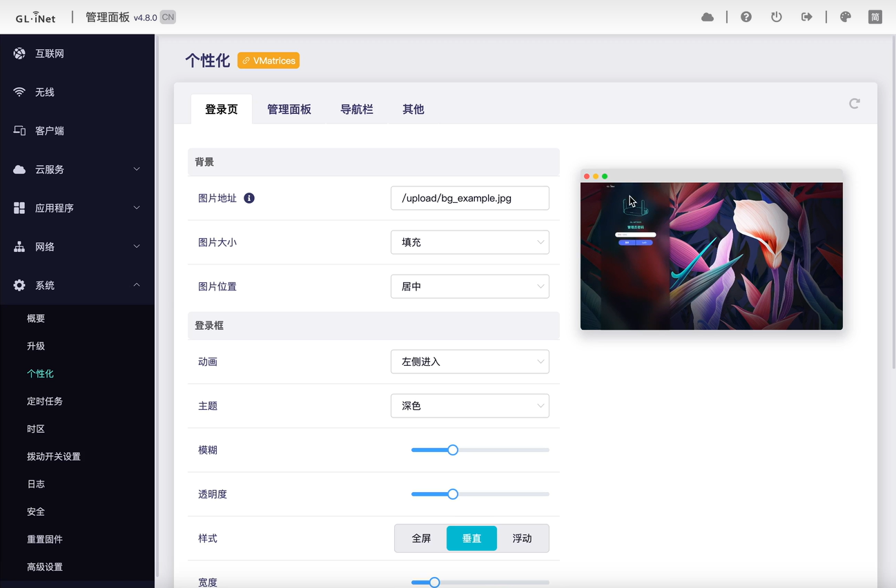Open the theme palette icon
The image size is (896, 588).
846,16
